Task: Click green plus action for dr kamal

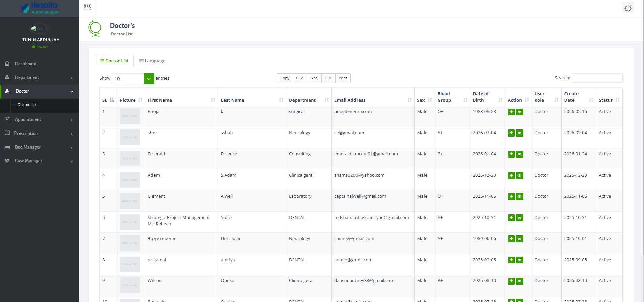Action: [511, 260]
